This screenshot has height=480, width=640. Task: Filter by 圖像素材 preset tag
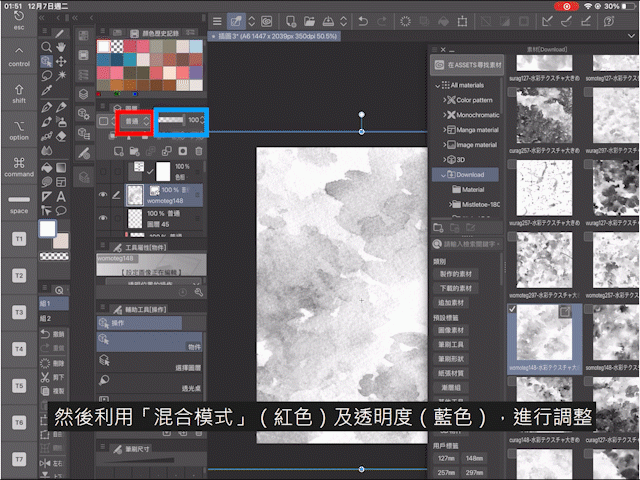(451, 330)
